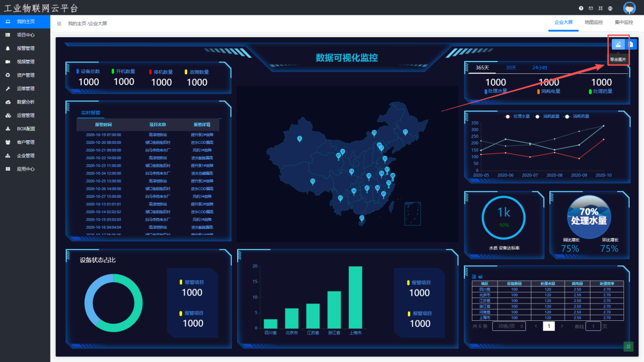Toggle 处理水量 series in line chart legend

tap(517, 116)
